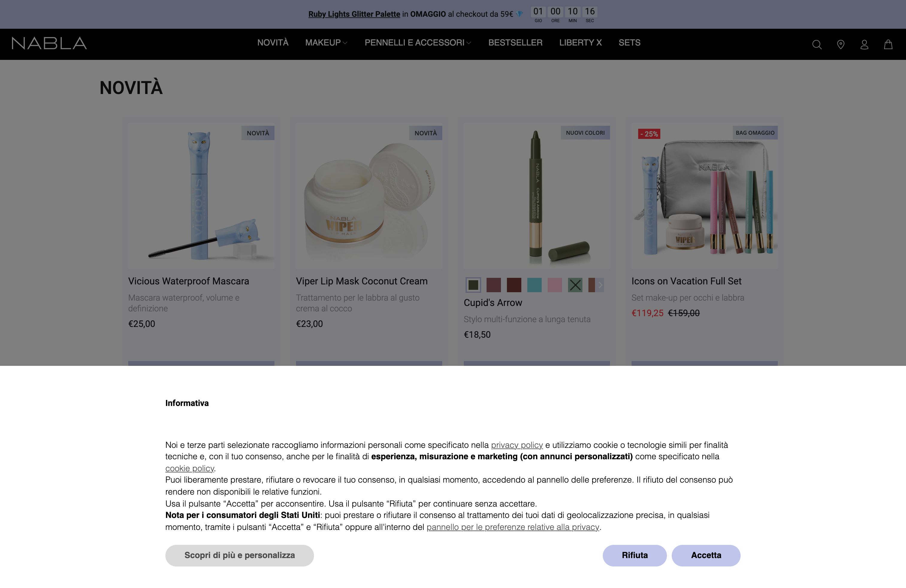Select the crossed-out green Cupid's Arrow swatch
906x588 pixels.
coord(575,285)
